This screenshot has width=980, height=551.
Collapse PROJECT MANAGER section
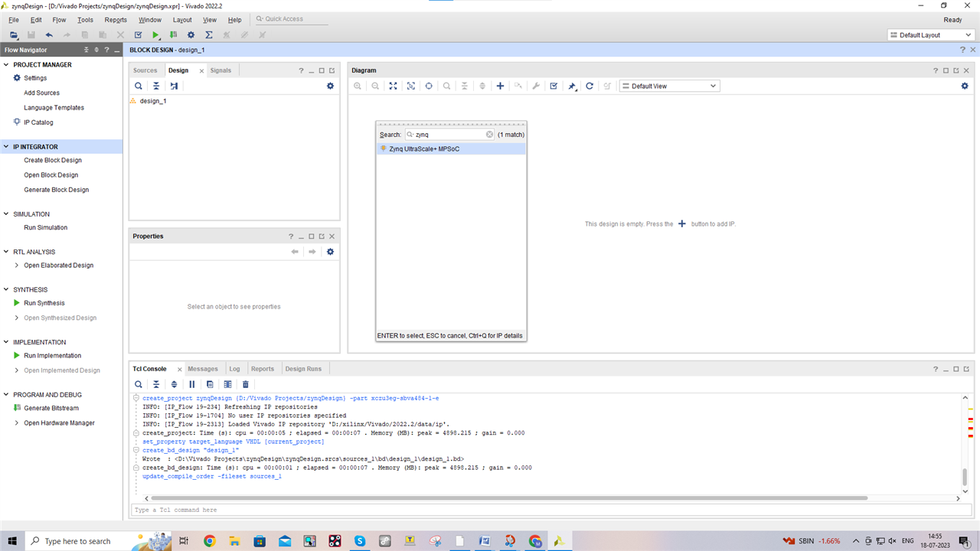(x=6, y=65)
